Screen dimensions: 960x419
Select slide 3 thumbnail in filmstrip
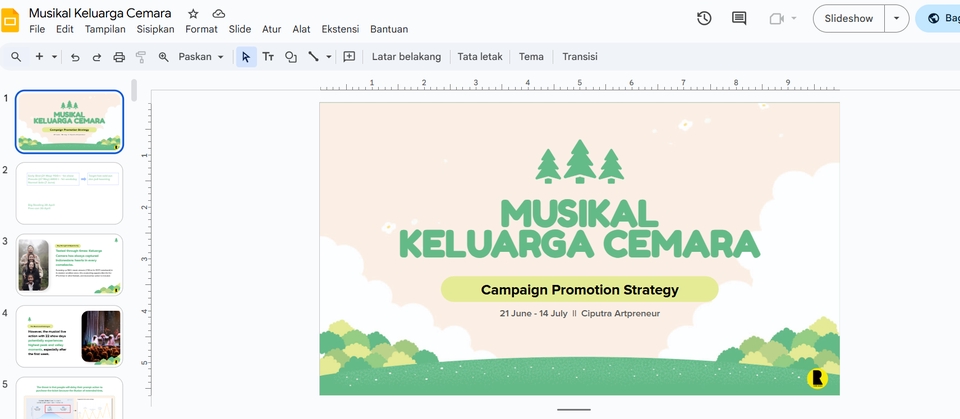[x=70, y=265]
